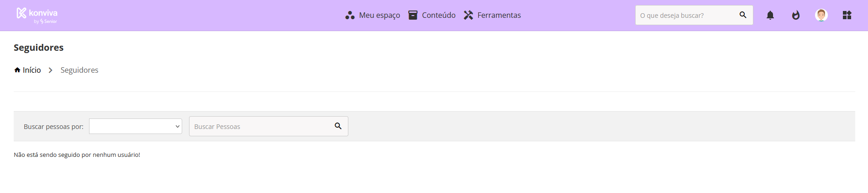This screenshot has height=193, width=868.
Task: Click the Conteúdo archive box icon
Action: [413, 15]
